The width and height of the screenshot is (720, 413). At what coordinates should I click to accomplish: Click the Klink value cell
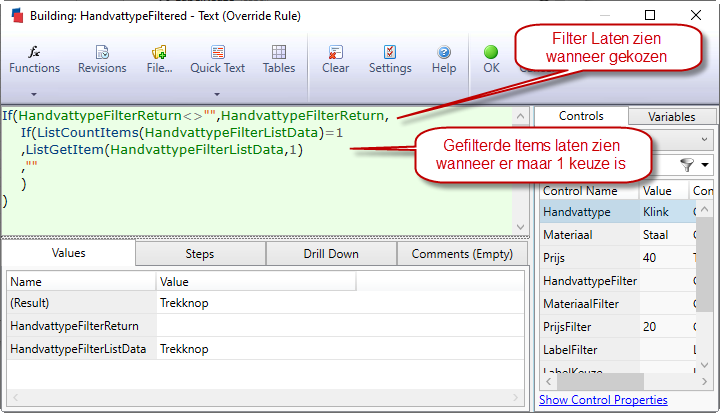pyautogui.click(x=664, y=212)
